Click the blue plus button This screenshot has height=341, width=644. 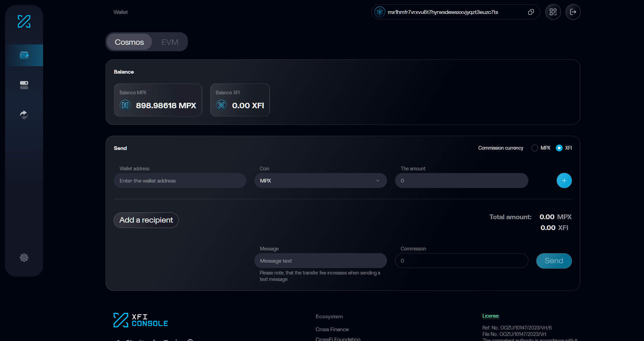[x=564, y=181]
